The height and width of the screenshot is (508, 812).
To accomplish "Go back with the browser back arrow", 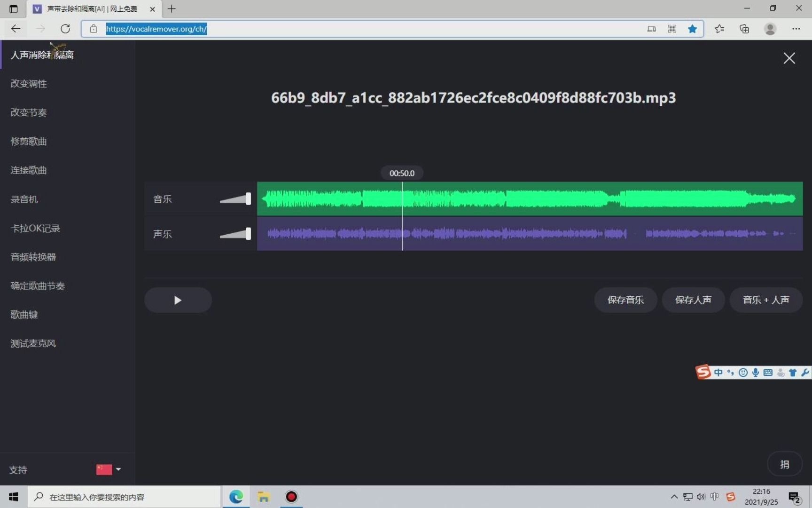I will [16, 29].
